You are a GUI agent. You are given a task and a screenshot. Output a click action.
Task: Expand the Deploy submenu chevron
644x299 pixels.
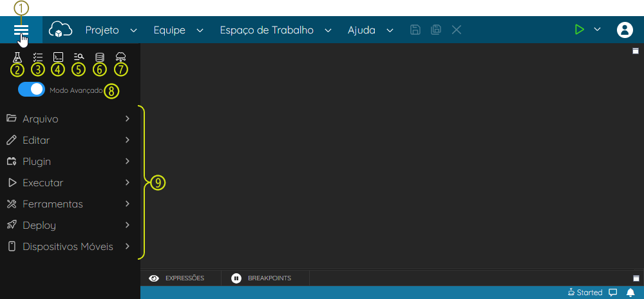tap(128, 225)
